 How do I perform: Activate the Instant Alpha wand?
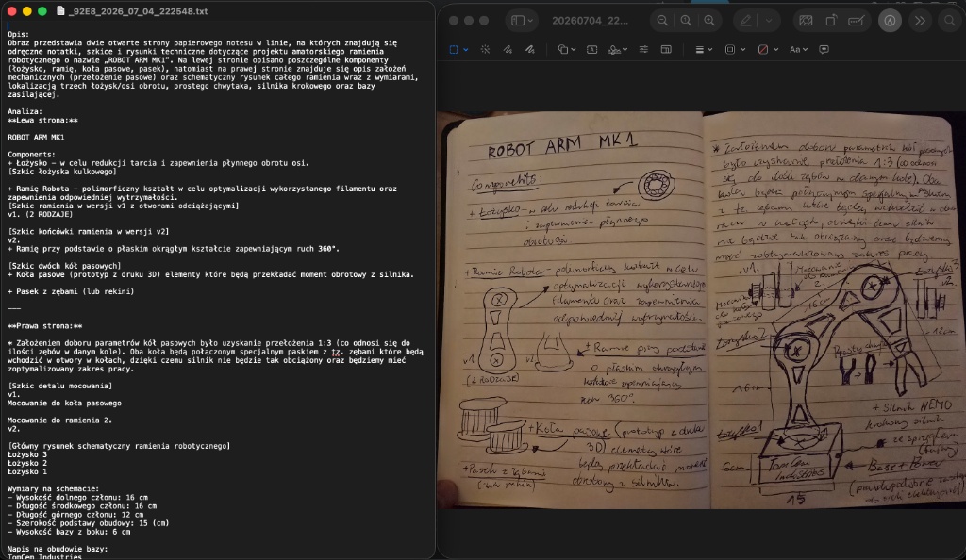(x=486, y=49)
